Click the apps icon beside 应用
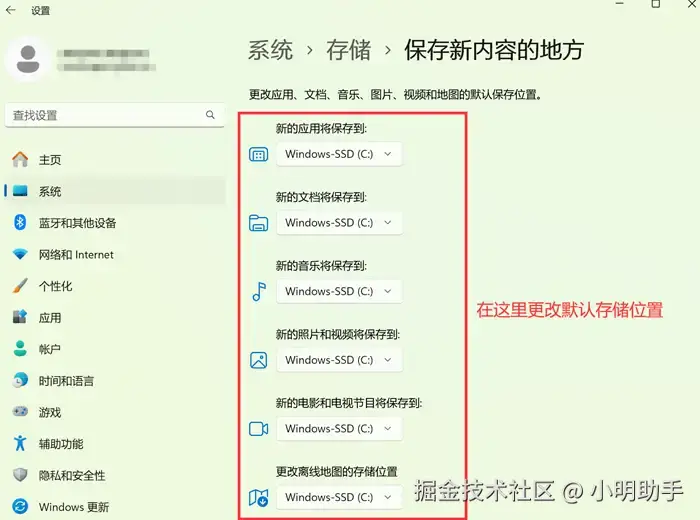The width and height of the screenshot is (700, 520). click(x=20, y=317)
